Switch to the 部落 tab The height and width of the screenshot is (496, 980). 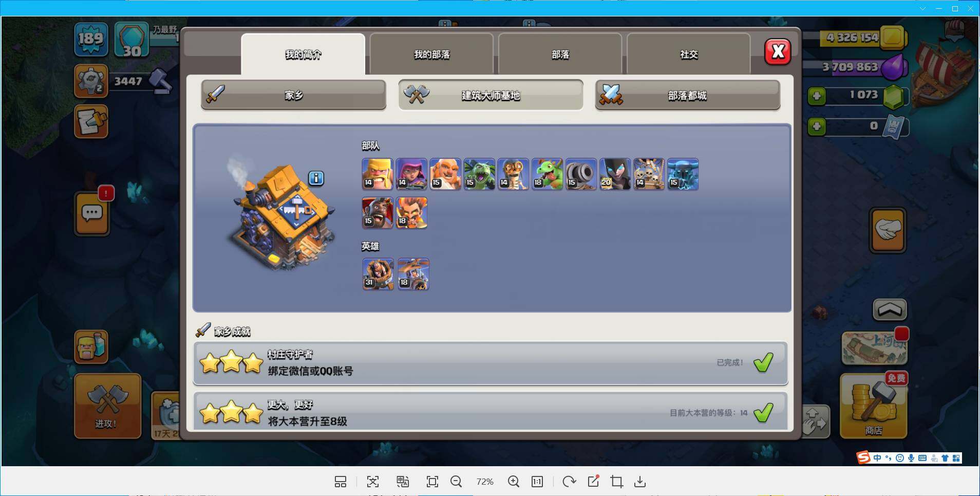[x=560, y=54]
